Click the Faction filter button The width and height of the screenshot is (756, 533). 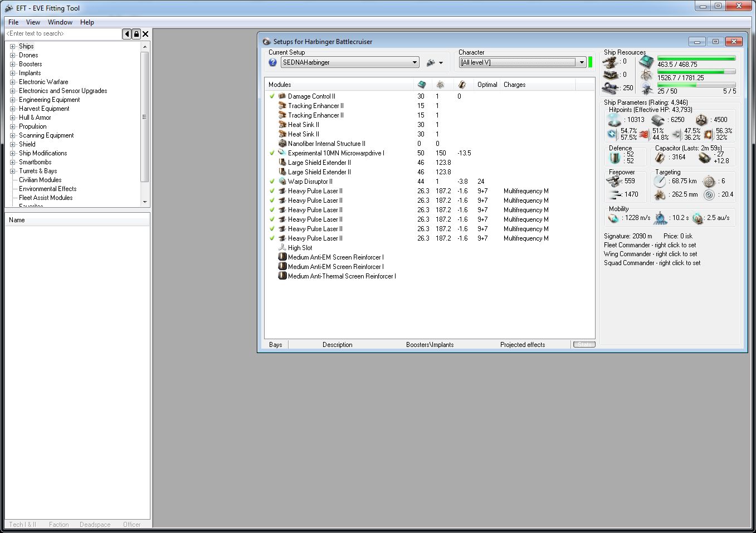click(58, 525)
